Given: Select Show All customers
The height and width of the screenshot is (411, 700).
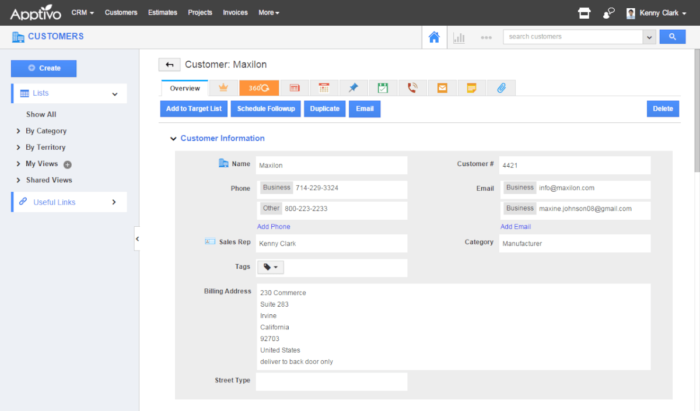Looking at the screenshot, I should [41, 114].
